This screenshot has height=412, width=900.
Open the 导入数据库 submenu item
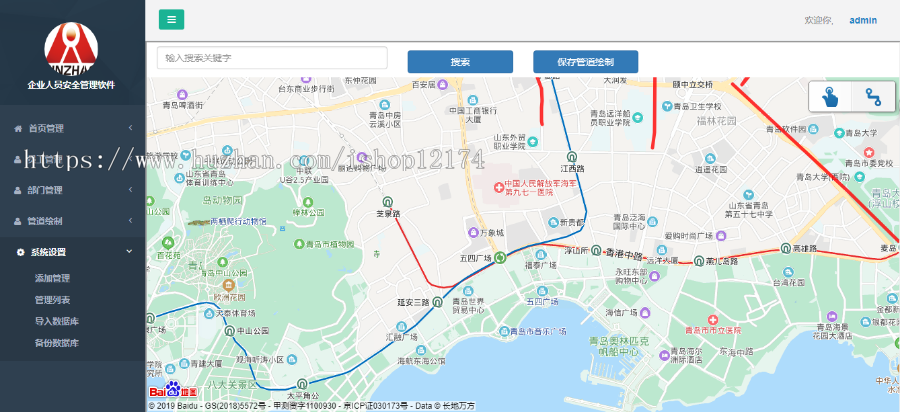[57, 321]
